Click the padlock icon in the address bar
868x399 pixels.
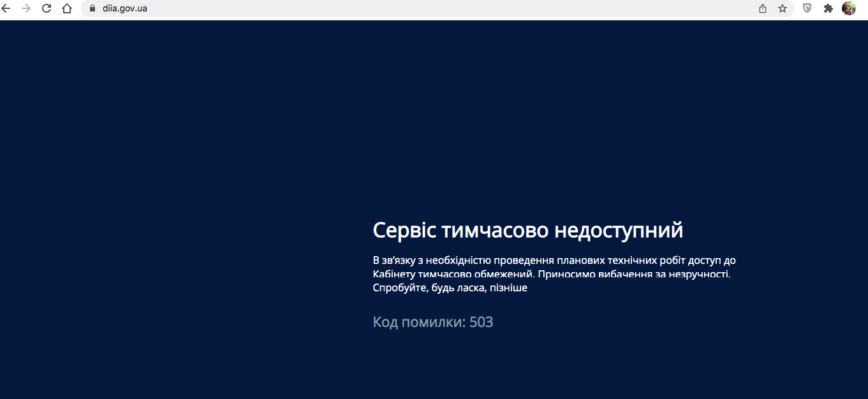click(x=92, y=9)
